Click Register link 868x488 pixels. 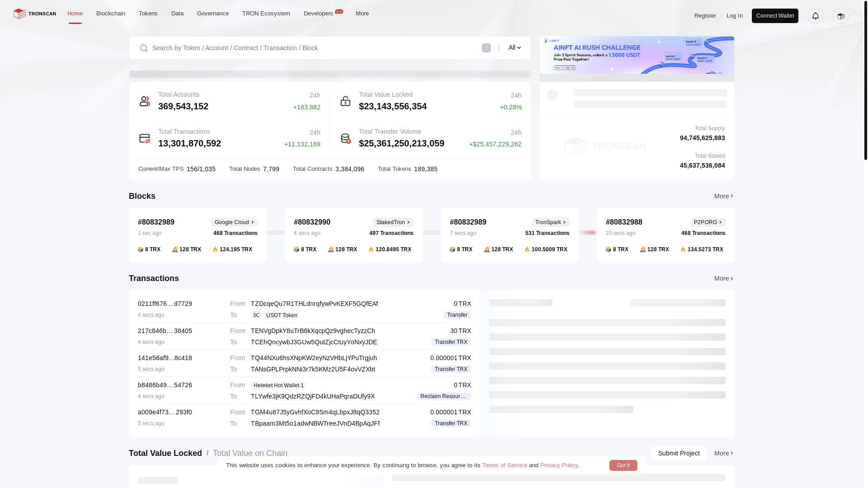[x=705, y=16]
